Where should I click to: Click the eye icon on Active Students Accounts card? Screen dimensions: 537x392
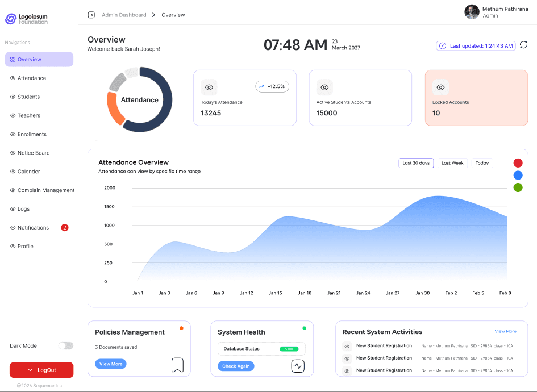[x=324, y=87]
